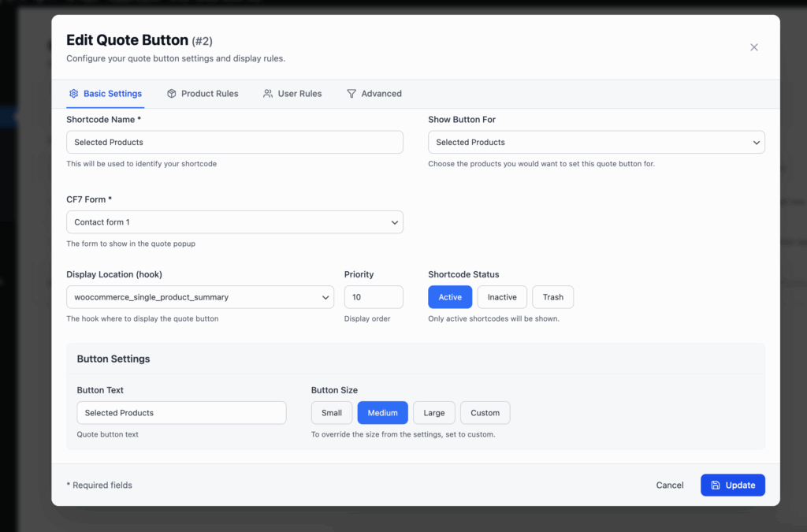
Task: Set shortcode status to Active
Action: tap(450, 297)
